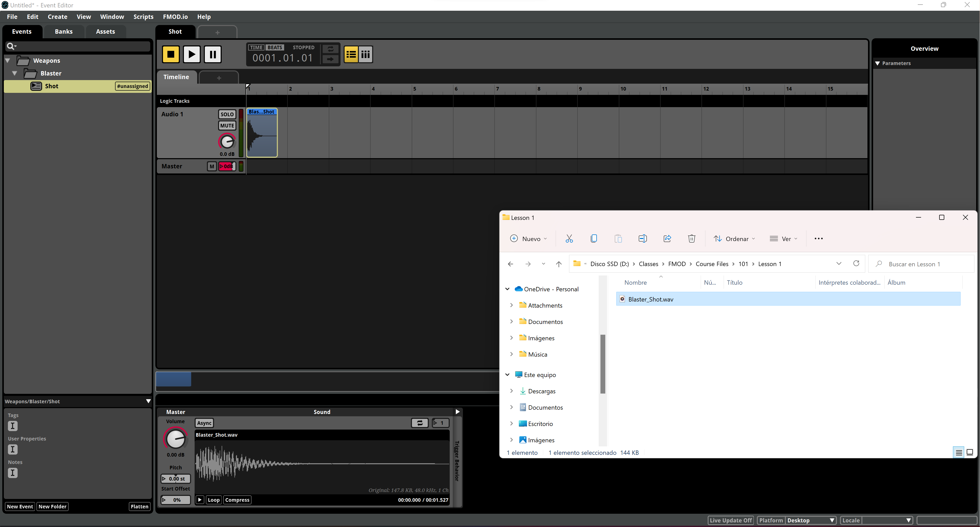Open the Ver dropdown in the Lesson 1 window
Image resolution: width=980 pixels, height=527 pixels.
click(x=783, y=239)
